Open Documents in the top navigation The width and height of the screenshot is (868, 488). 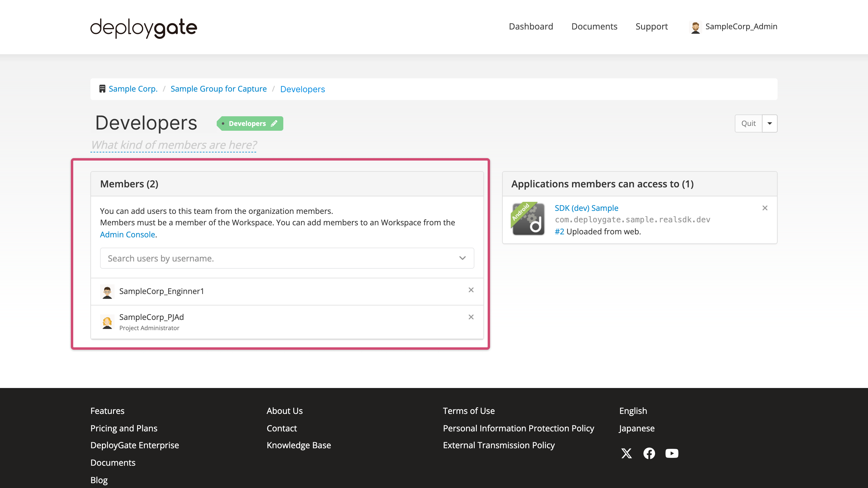point(594,27)
